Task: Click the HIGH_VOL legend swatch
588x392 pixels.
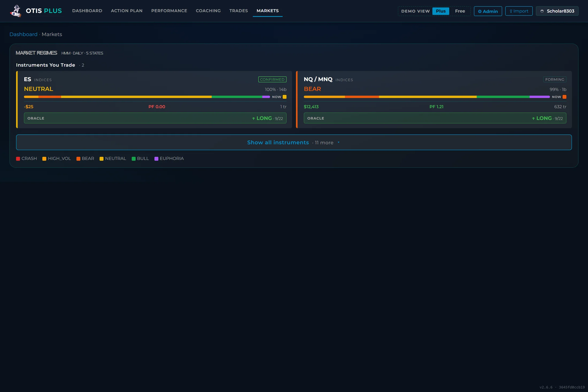Action: click(44, 159)
